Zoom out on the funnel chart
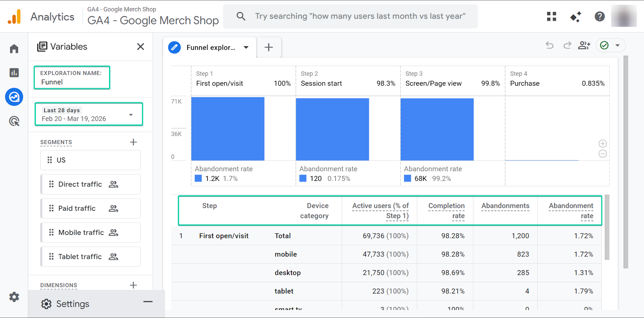The height and width of the screenshot is (318, 644). click(603, 154)
